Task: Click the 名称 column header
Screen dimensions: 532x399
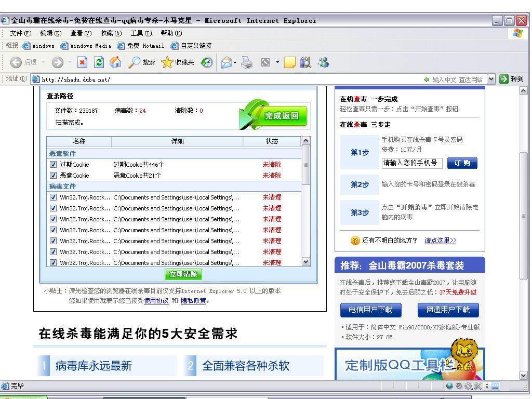Action: coord(79,141)
